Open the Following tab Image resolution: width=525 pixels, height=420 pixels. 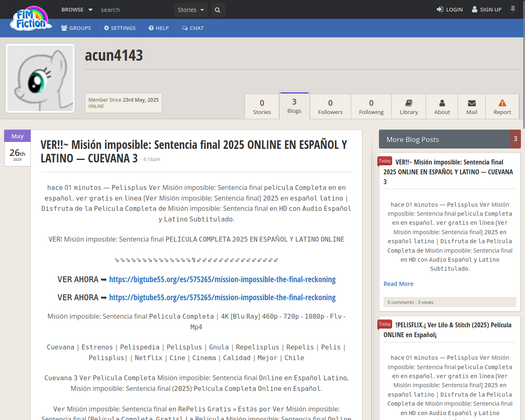(x=372, y=107)
